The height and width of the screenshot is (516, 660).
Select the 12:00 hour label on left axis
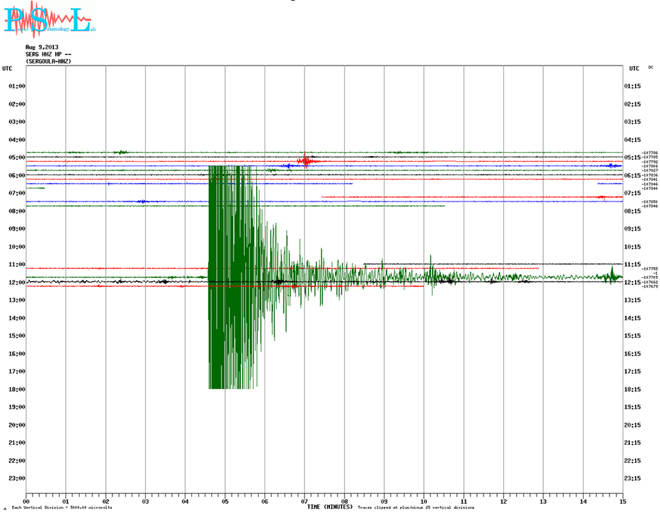click(x=16, y=283)
